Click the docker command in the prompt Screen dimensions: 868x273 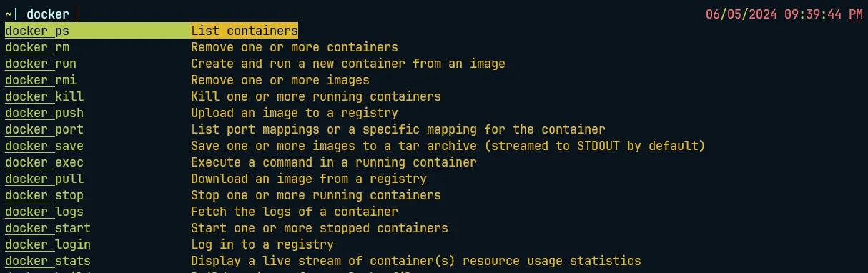tap(48, 14)
